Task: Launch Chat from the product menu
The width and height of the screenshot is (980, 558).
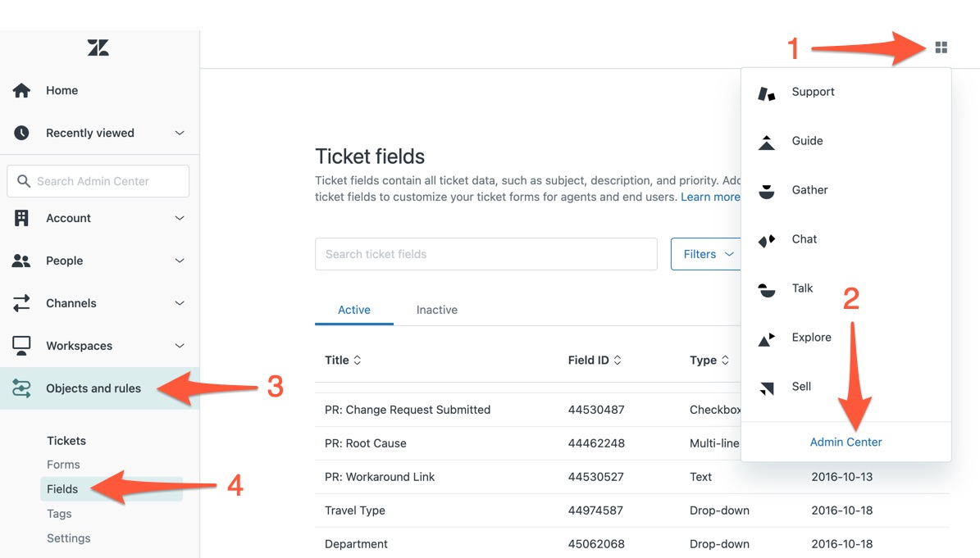Action: [x=767, y=240]
